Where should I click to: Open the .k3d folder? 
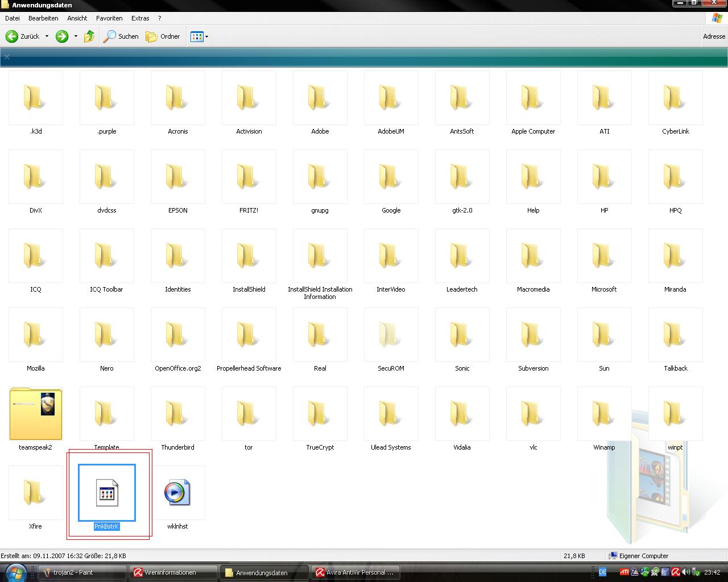tap(36, 98)
